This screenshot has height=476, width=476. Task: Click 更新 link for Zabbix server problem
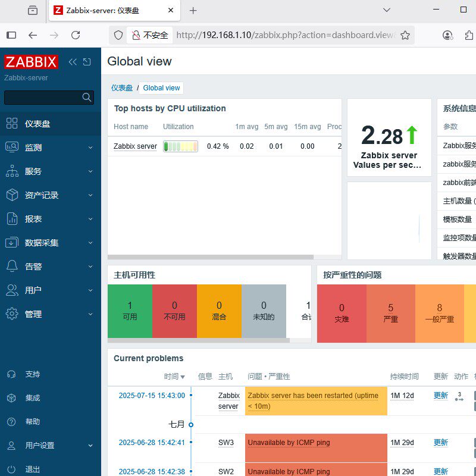441,396
